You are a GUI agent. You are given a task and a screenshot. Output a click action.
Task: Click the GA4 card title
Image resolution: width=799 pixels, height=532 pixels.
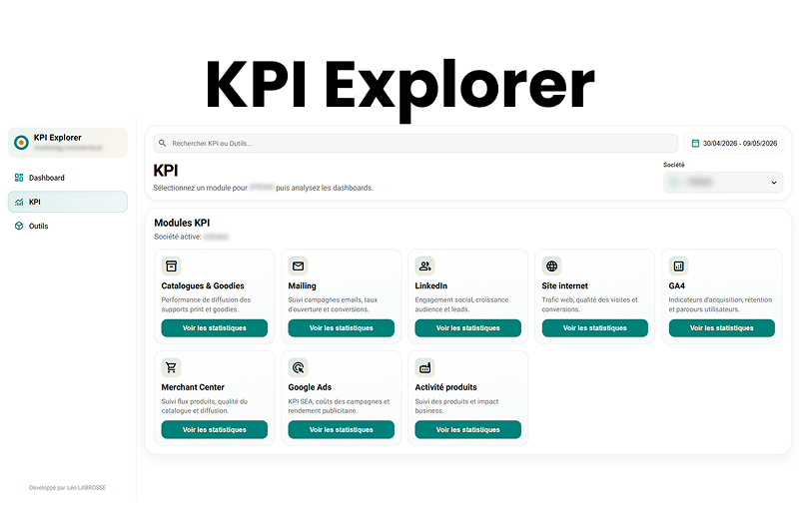(677, 286)
